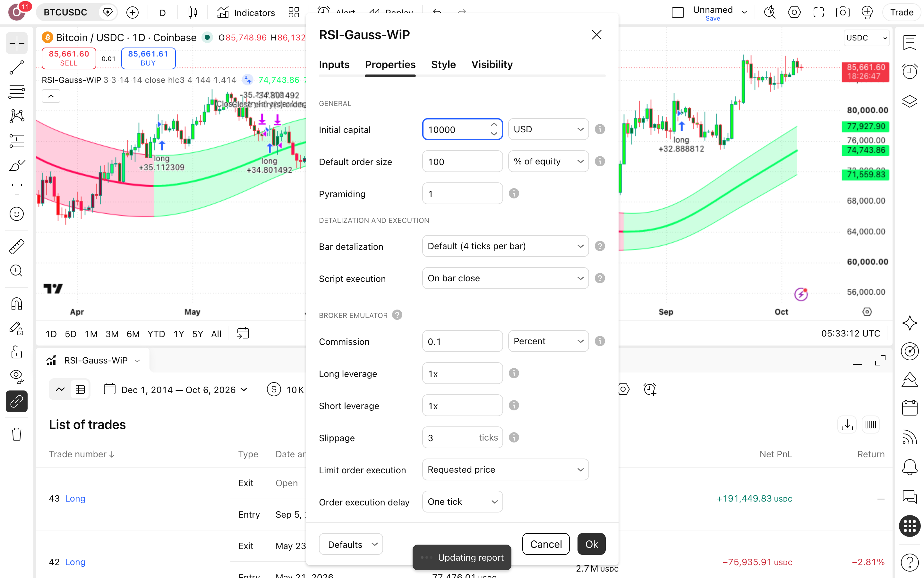The width and height of the screenshot is (924, 578).
Task: Open the notifications bell icon
Action: tap(910, 467)
